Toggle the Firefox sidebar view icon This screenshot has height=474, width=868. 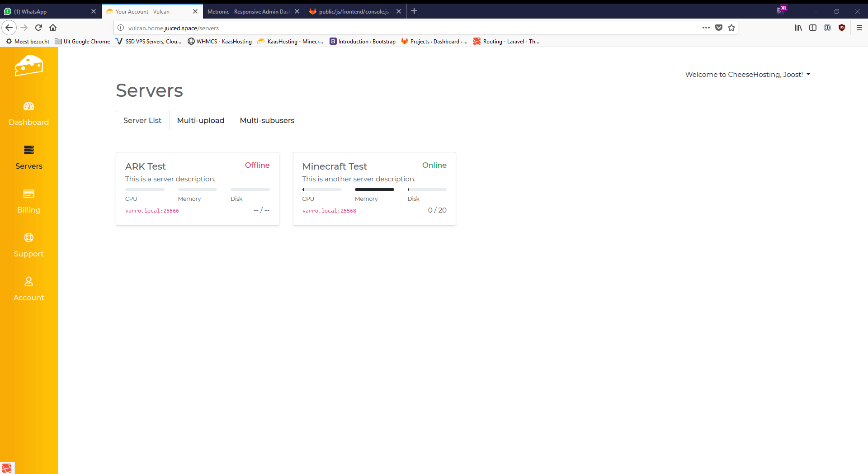click(x=812, y=28)
